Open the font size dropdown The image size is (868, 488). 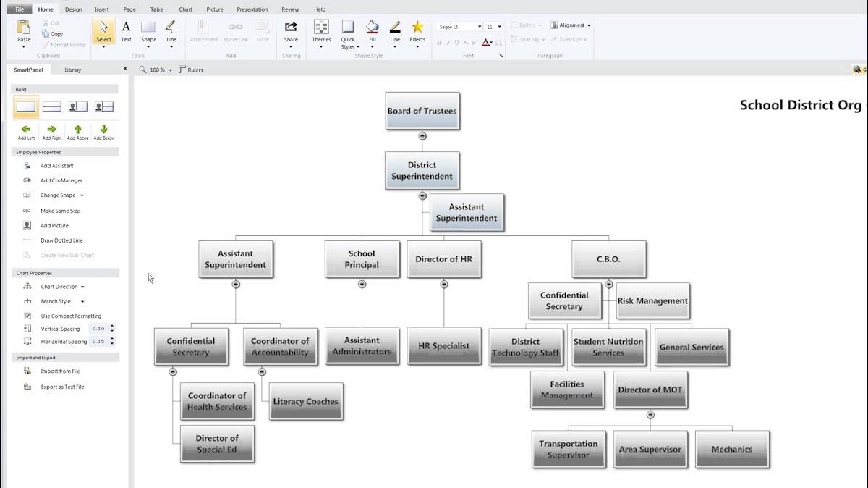point(501,27)
